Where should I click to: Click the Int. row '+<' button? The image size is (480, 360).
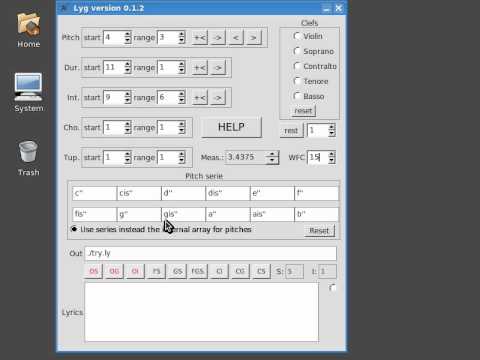pos(200,98)
